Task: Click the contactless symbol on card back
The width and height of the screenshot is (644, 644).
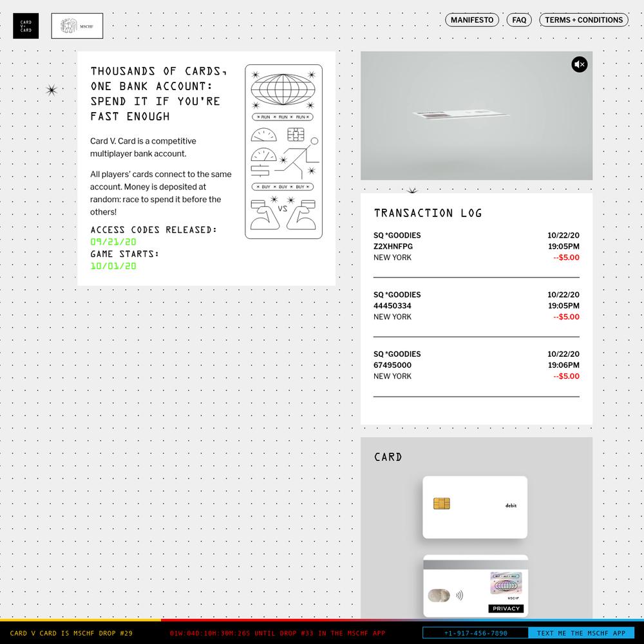Action: click(460, 595)
